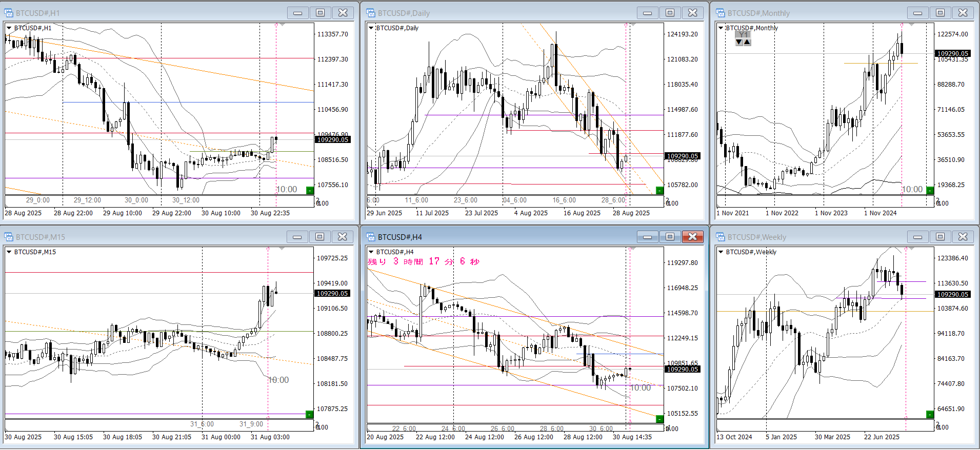This screenshot has width=980, height=450.
Task: Toggle the green minus square on the Weekly chart
Action: [930, 414]
